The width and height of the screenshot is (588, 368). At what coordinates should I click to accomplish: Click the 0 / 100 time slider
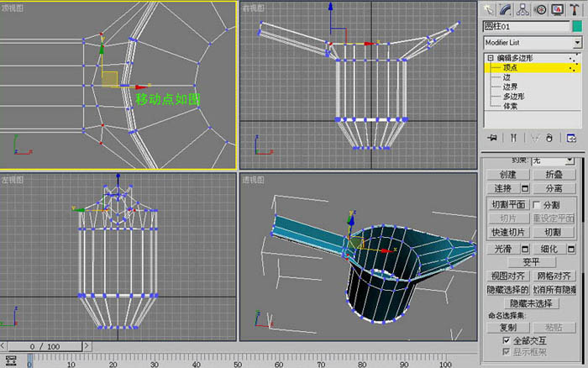pos(45,346)
